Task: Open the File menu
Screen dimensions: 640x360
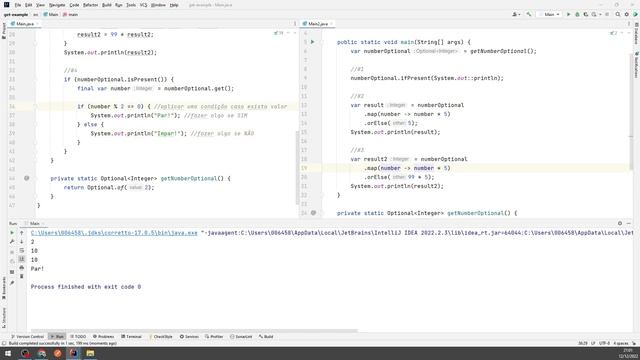Action: click(18, 5)
